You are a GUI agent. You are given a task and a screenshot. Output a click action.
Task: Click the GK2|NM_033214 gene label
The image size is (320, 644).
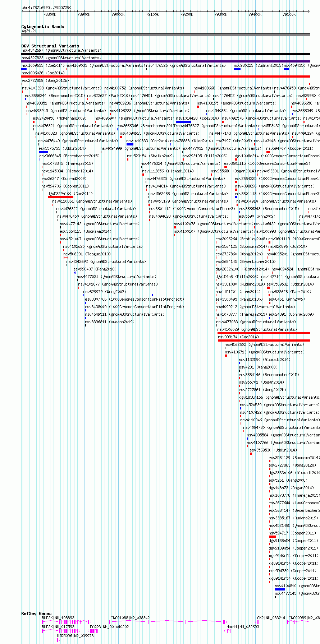pos(271,618)
